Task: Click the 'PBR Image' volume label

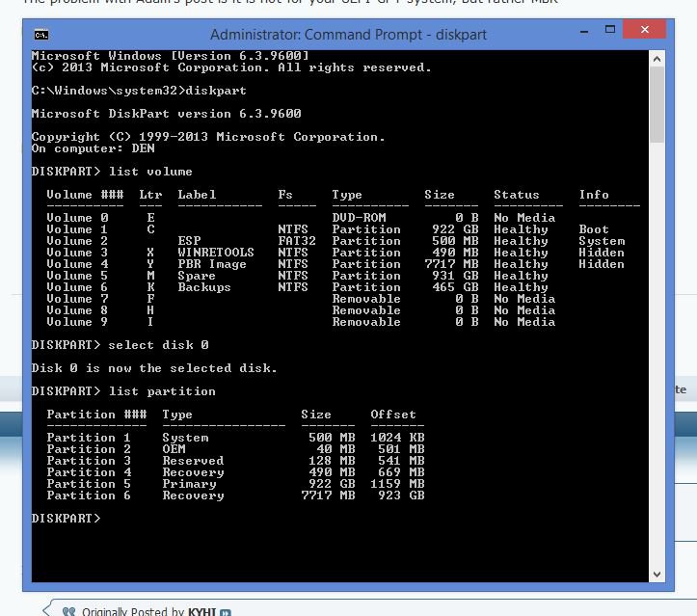Action: coord(212,264)
